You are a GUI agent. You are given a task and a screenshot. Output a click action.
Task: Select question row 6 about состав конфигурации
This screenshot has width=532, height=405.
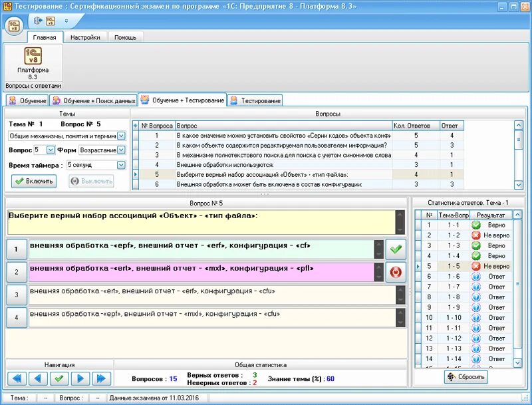click(x=298, y=184)
